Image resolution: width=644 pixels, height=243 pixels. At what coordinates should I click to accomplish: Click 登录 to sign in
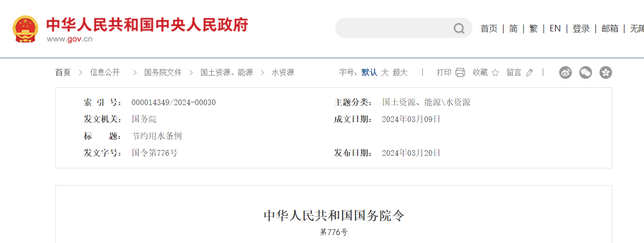581,29
